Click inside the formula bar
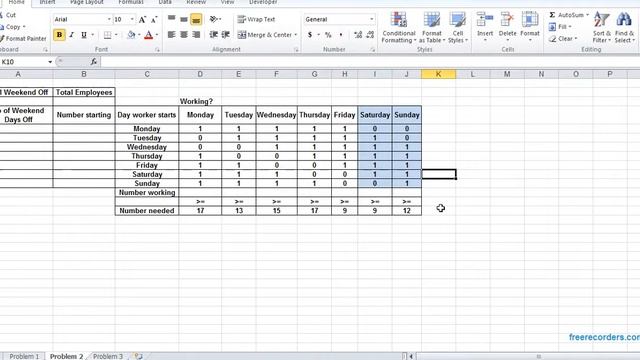 369,62
